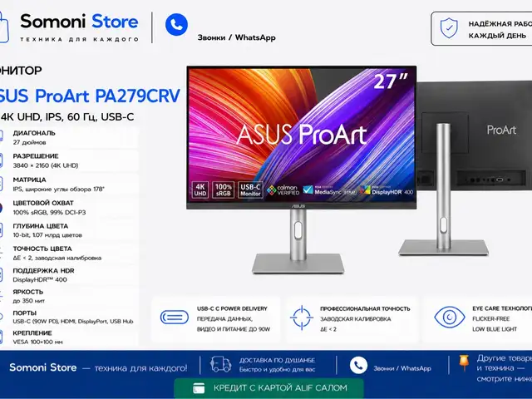Click the КРЕДИТ С КАРТОЙ ALIF САЛОМ button

click(268, 388)
